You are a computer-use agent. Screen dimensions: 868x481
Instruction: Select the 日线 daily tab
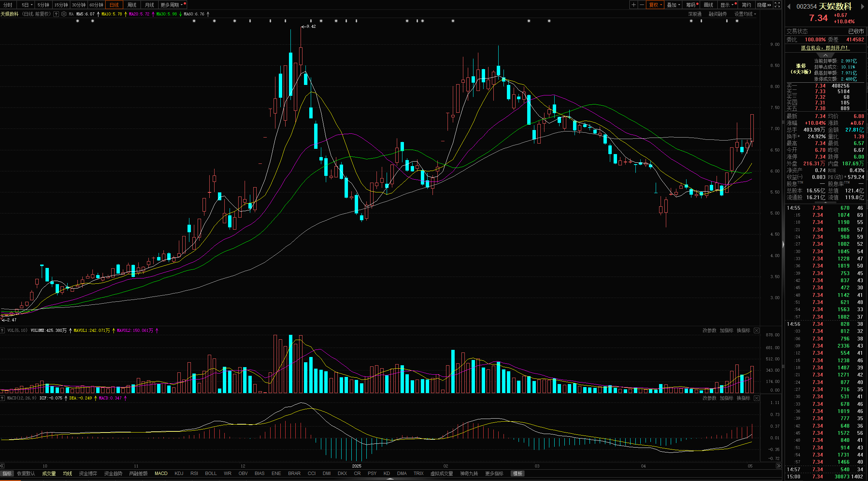pos(114,5)
